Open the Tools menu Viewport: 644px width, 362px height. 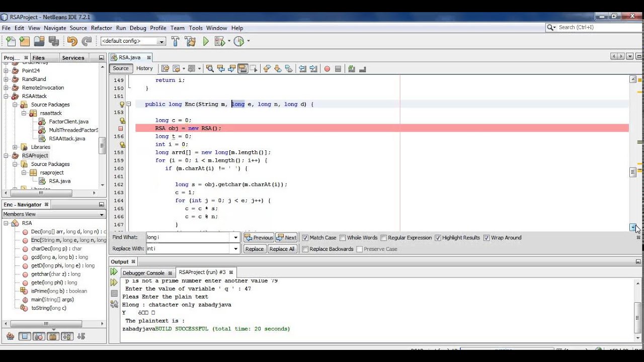click(x=196, y=28)
